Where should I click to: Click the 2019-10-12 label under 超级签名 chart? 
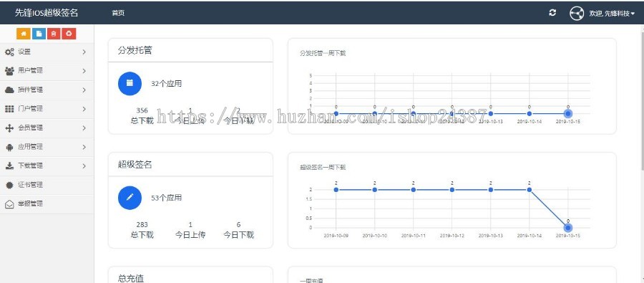452,236
